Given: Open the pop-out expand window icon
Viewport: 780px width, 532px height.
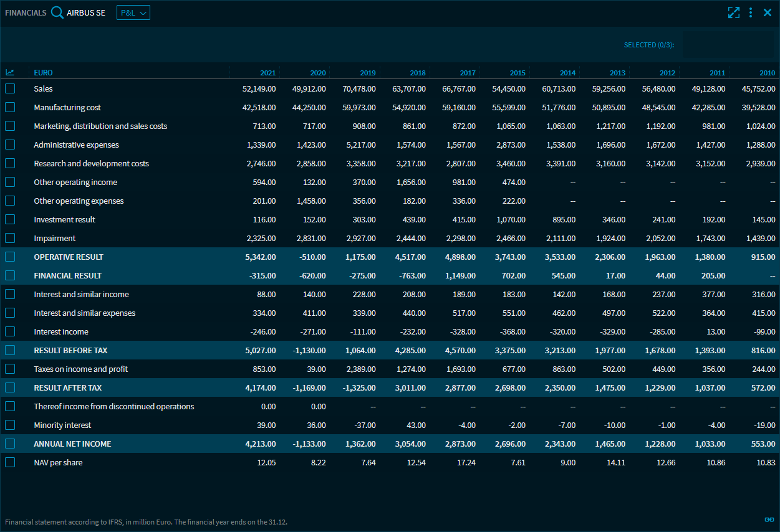Looking at the screenshot, I should tap(733, 12).
